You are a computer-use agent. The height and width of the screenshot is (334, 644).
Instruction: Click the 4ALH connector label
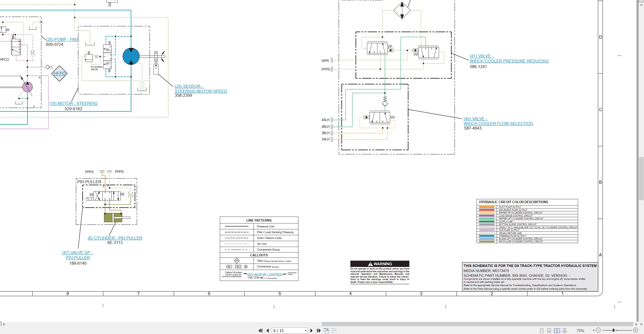(x=325, y=120)
